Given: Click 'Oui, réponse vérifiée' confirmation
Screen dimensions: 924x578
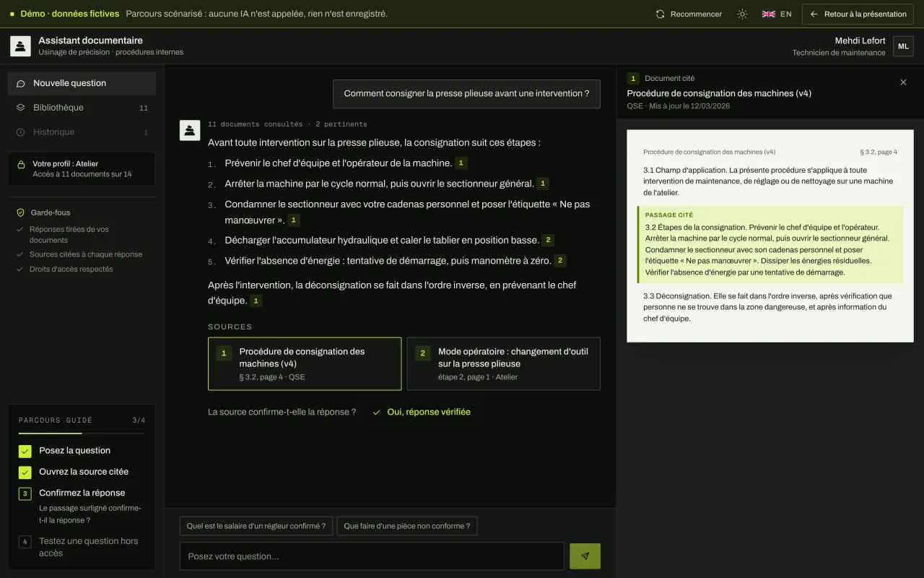Looking at the screenshot, I should click(422, 412).
